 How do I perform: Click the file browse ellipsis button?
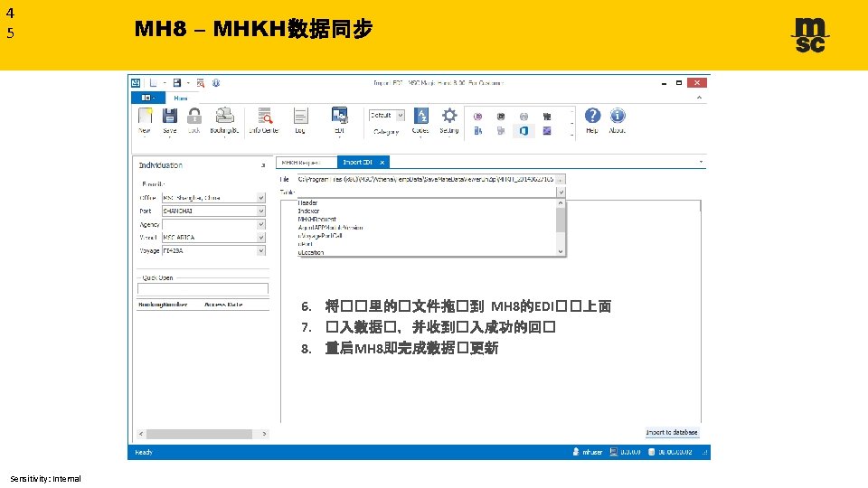pos(561,179)
